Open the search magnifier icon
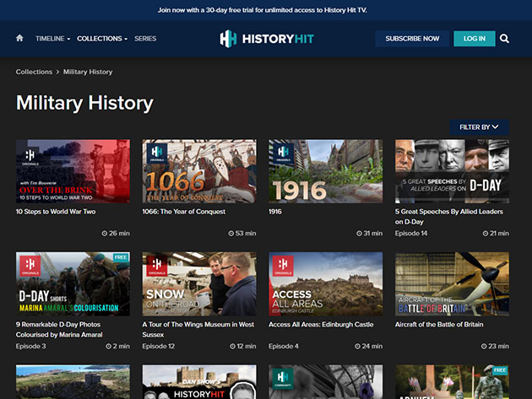 coord(504,39)
